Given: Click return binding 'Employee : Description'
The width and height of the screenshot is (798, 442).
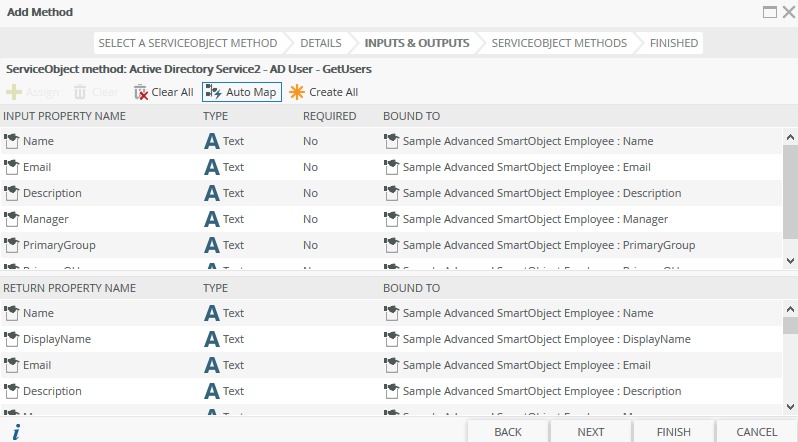Looking at the screenshot, I should (542, 391).
